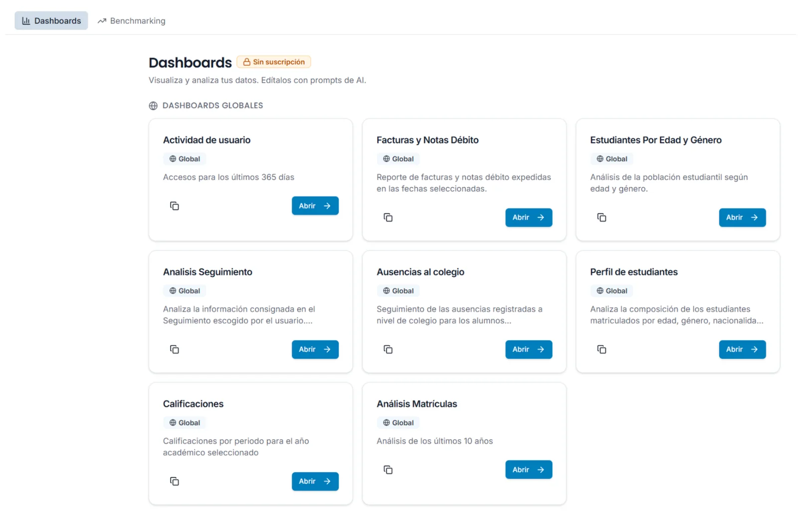Open the Benchmarking tab
Screen dimensions: 798x532
(x=132, y=20)
